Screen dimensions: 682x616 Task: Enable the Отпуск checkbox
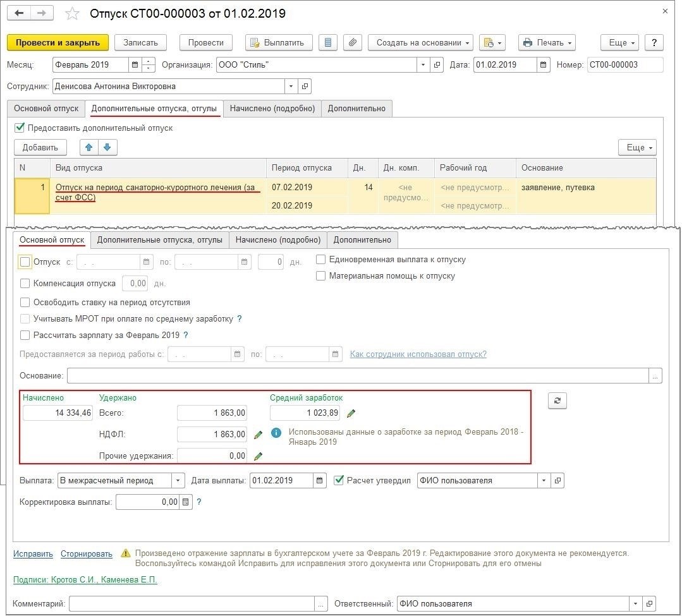(x=25, y=262)
